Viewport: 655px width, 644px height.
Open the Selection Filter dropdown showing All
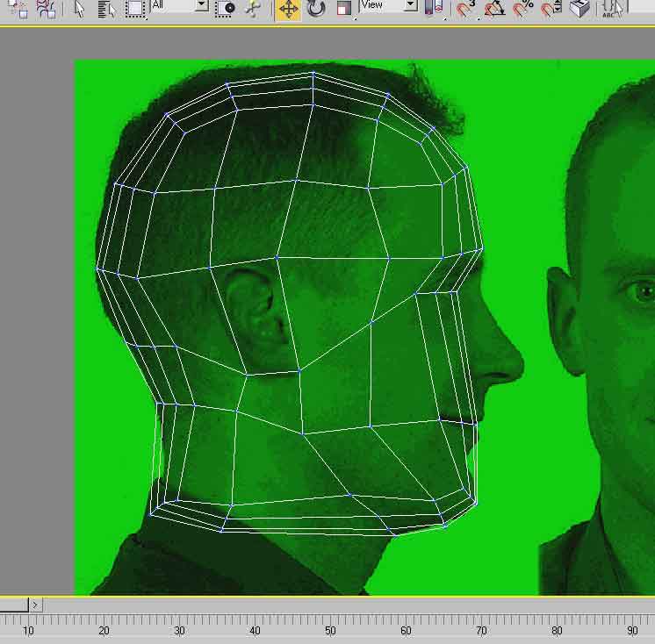pyautogui.click(x=179, y=5)
